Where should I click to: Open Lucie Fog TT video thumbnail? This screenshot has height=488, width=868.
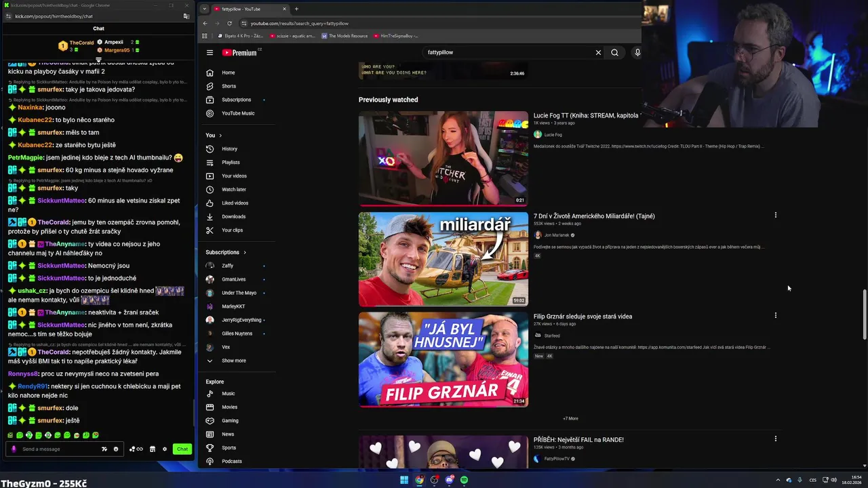tap(443, 158)
